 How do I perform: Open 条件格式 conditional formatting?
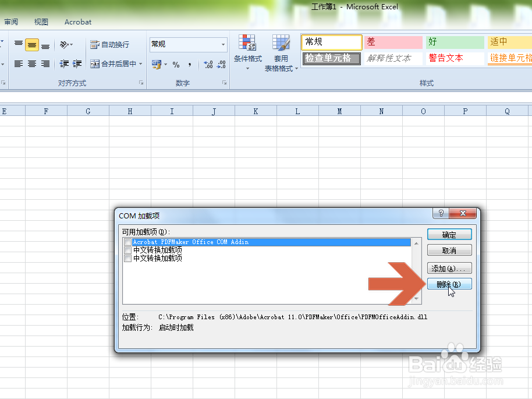(x=248, y=52)
